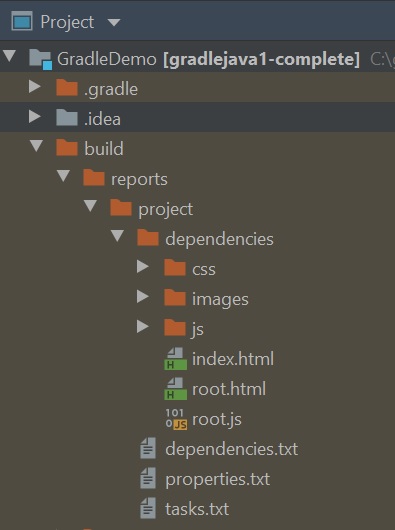Screen dimensions: 395x530
Task: Collapse the GradleDemo root node
Action: [x=10, y=56]
